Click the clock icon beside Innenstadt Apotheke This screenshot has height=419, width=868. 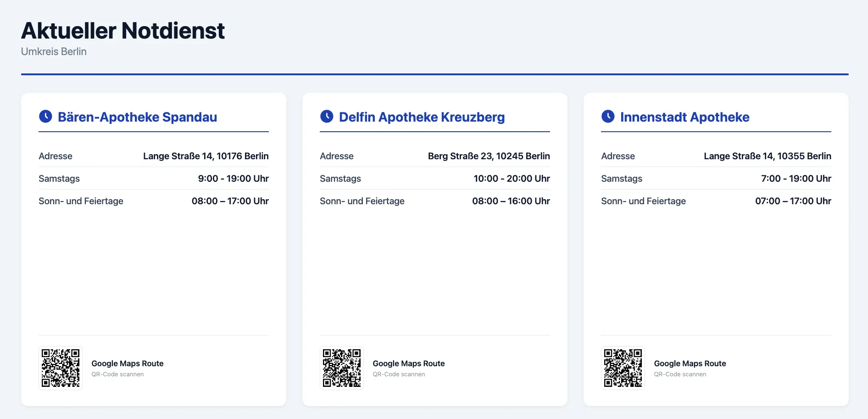coord(608,117)
